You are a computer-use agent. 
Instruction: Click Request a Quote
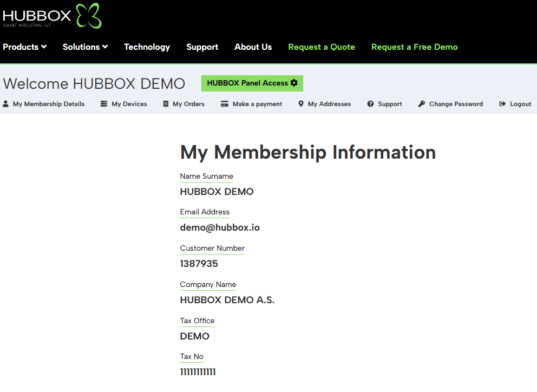[x=322, y=47]
